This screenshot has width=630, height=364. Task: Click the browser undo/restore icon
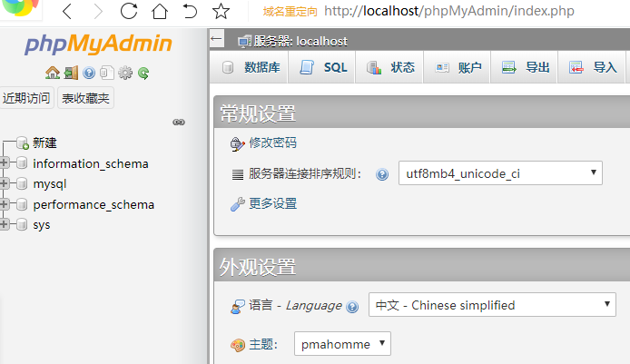(x=190, y=11)
